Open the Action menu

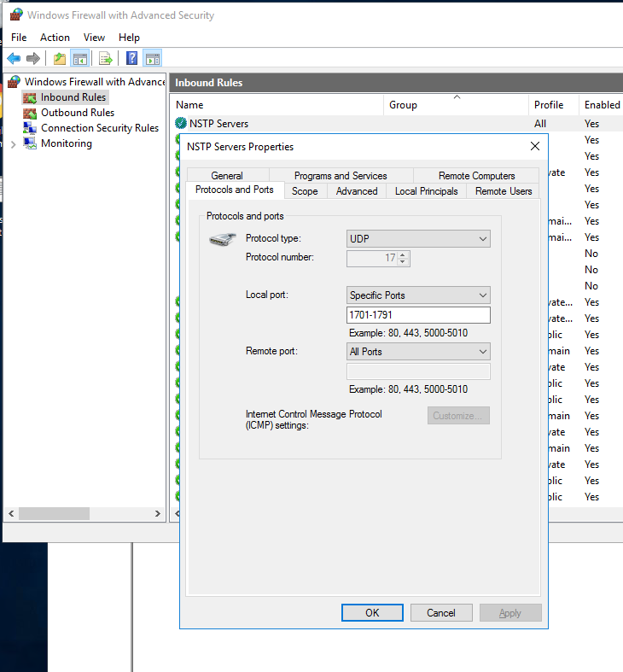[55, 38]
